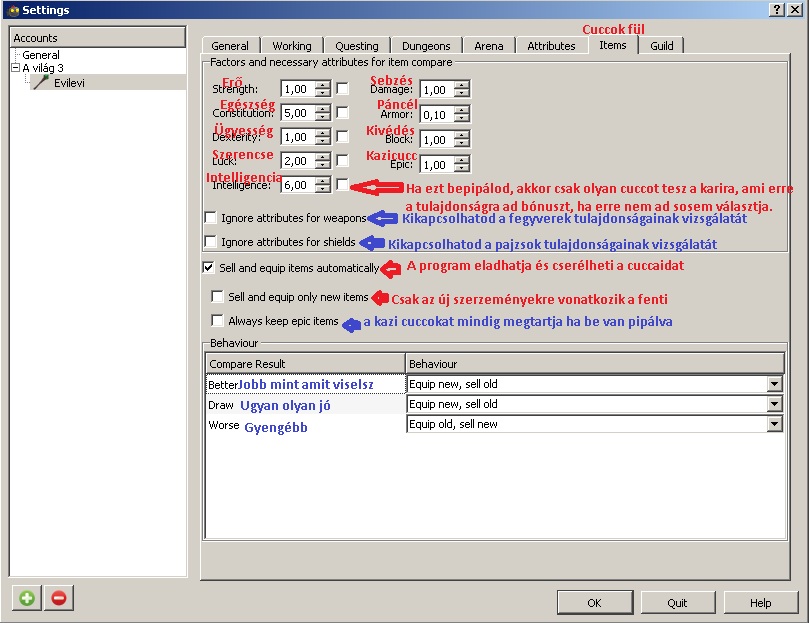The image size is (809, 623).
Task: Open the Guild tab
Action: 661,45
